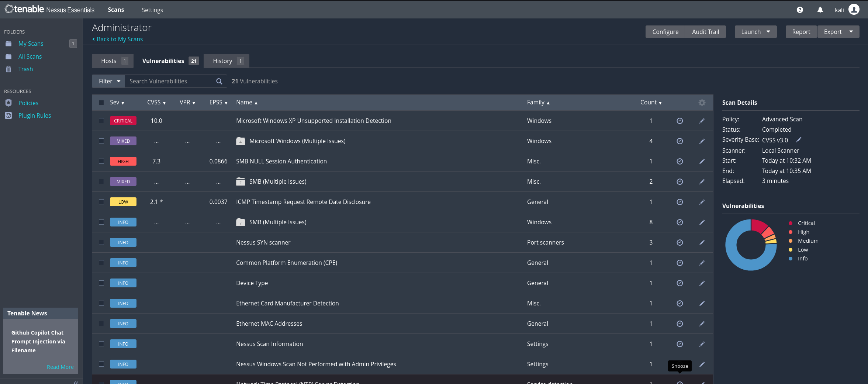This screenshot has height=384, width=868.
Task: Snooze the Windows XP Unsupported Installation row
Action: [679, 121]
